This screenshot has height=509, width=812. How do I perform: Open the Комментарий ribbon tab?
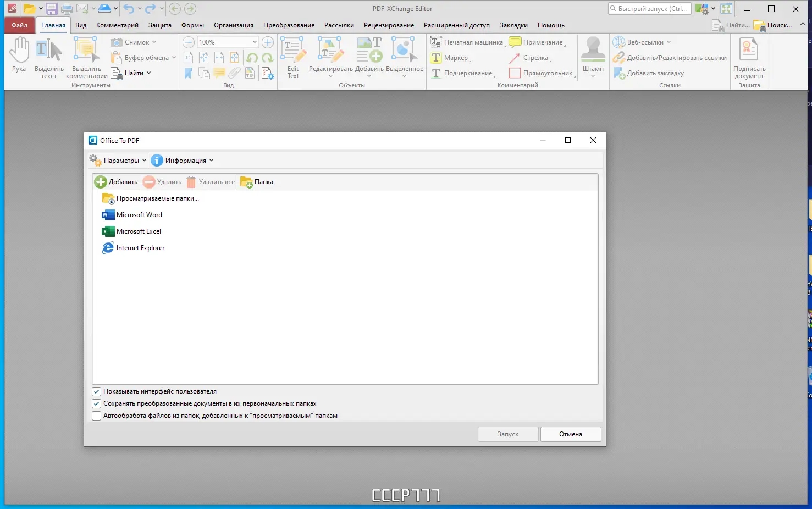117,25
